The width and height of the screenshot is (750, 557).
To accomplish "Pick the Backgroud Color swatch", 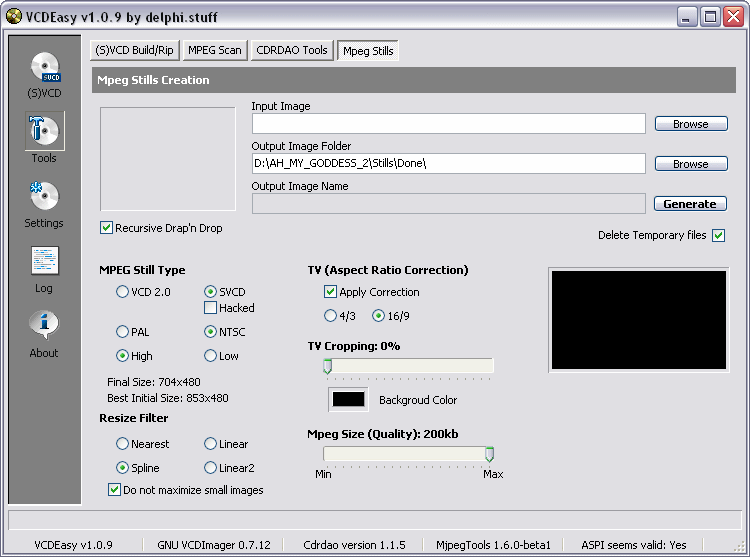I will [x=348, y=399].
